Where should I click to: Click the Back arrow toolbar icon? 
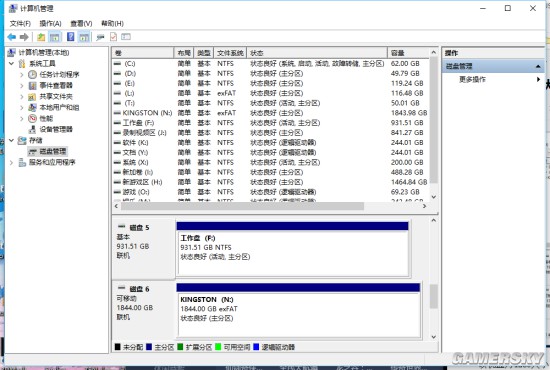click(x=12, y=37)
